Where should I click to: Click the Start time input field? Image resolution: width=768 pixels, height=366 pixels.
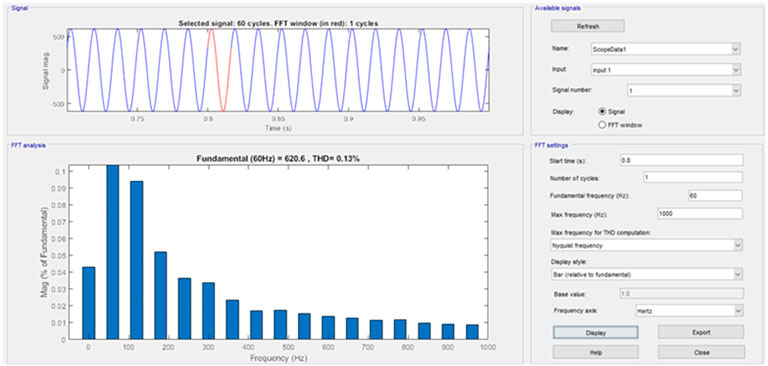coord(681,160)
